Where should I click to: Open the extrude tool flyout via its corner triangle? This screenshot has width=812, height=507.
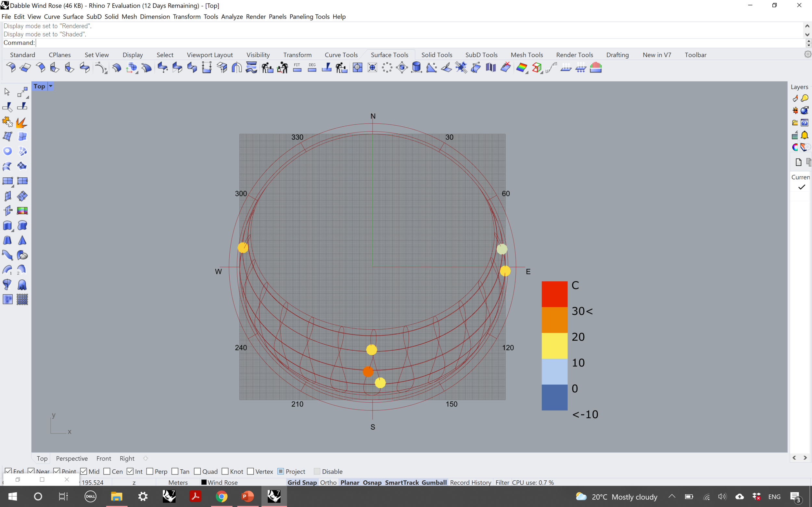12,230
